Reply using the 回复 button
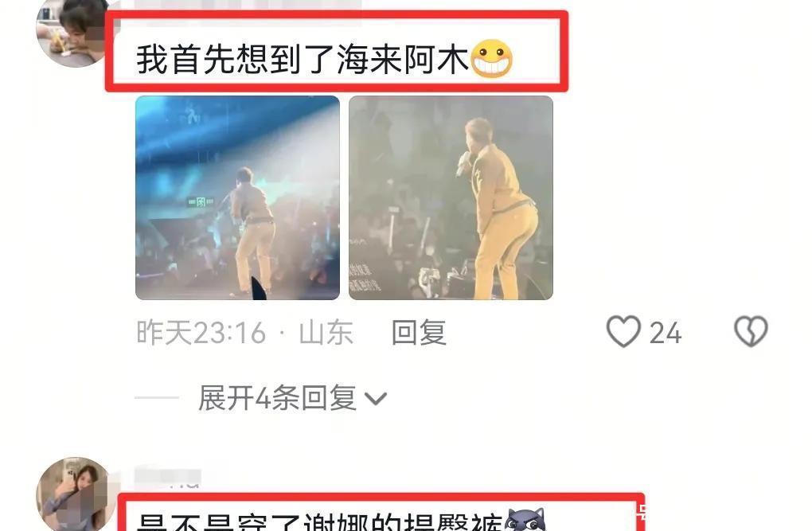Image resolution: width=812 pixels, height=531 pixels. [x=419, y=332]
